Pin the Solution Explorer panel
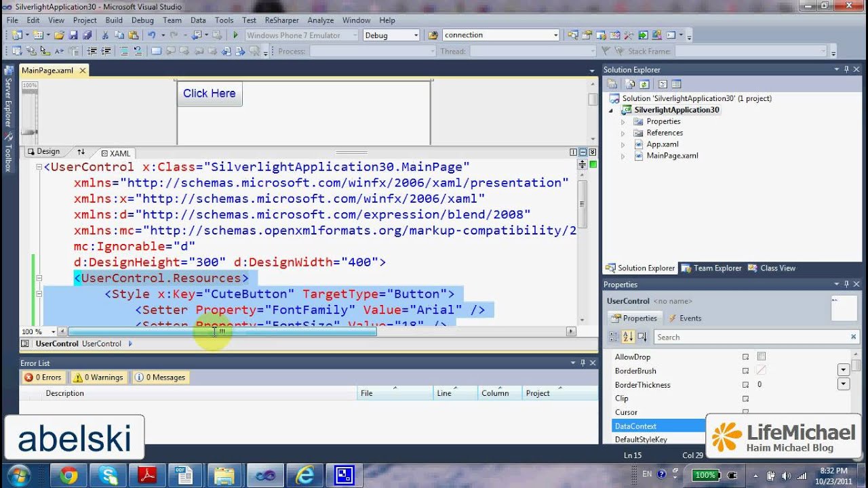Viewport: 868px width, 488px height. click(846, 69)
